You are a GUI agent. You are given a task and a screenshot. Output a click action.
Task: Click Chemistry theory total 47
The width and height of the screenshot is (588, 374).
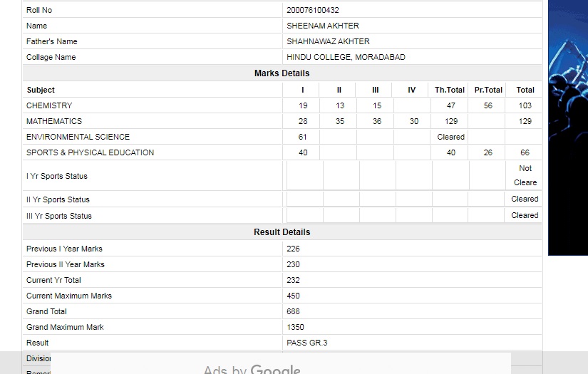[x=450, y=105]
